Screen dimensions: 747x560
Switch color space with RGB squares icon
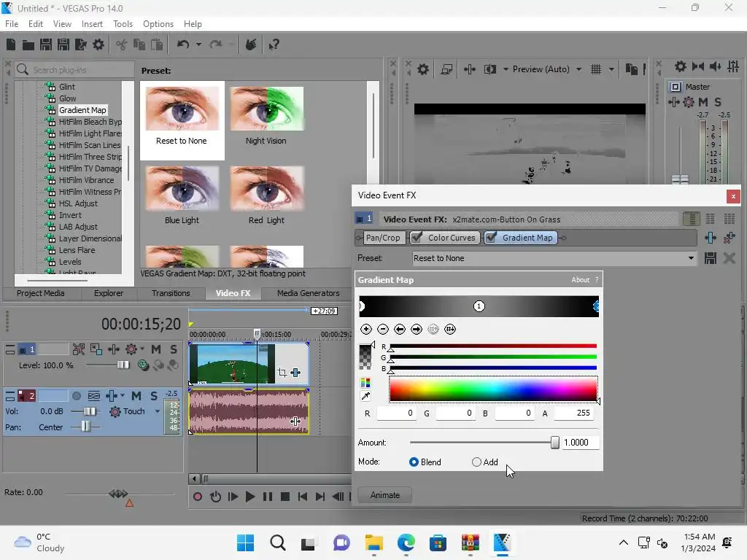point(366,383)
